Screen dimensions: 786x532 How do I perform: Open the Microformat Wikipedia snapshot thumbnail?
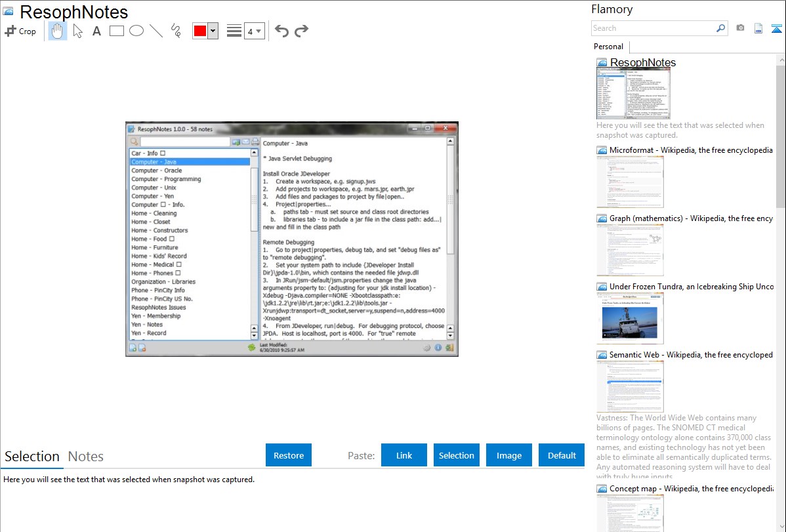pos(630,182)
